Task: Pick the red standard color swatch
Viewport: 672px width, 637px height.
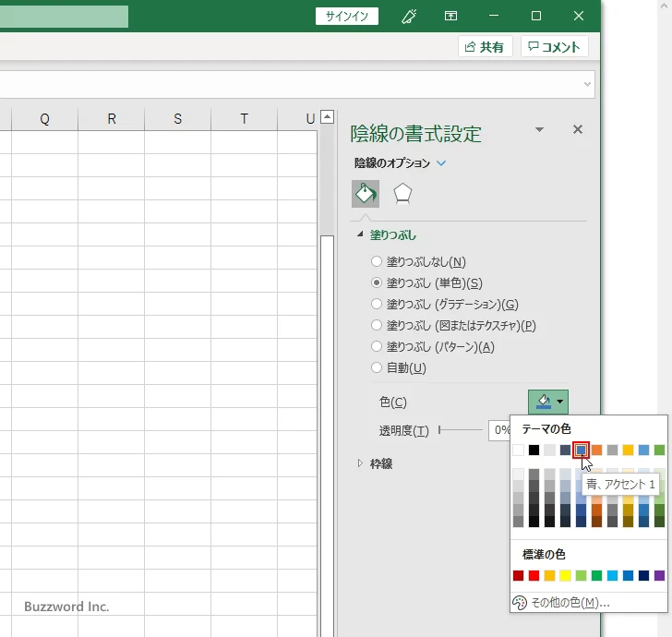Action: (534, 575)
